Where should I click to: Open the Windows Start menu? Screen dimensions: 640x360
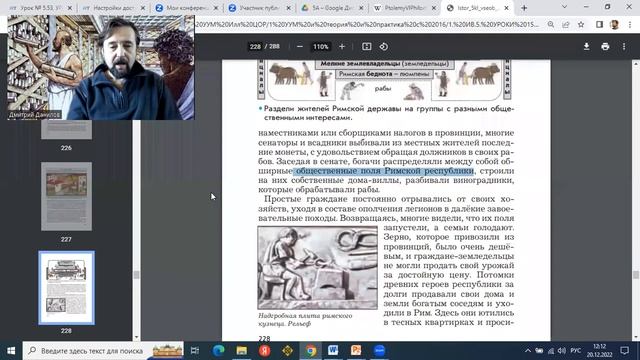coord(11,351)
